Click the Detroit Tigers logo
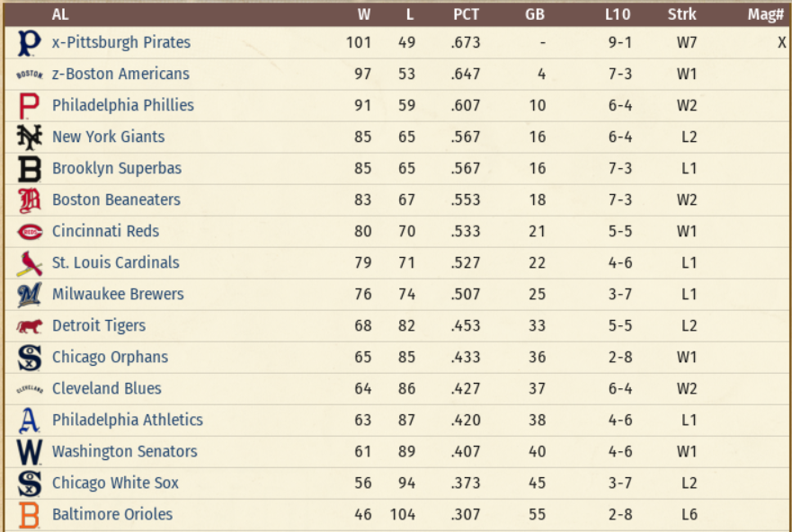This screenshot has width=792, height=532. (x=29, y=325)
